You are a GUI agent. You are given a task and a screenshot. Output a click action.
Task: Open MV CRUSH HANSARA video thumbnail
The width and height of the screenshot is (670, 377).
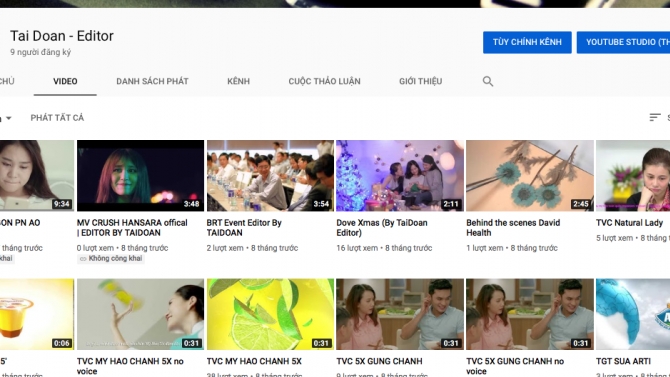click(x=141, y=176)
